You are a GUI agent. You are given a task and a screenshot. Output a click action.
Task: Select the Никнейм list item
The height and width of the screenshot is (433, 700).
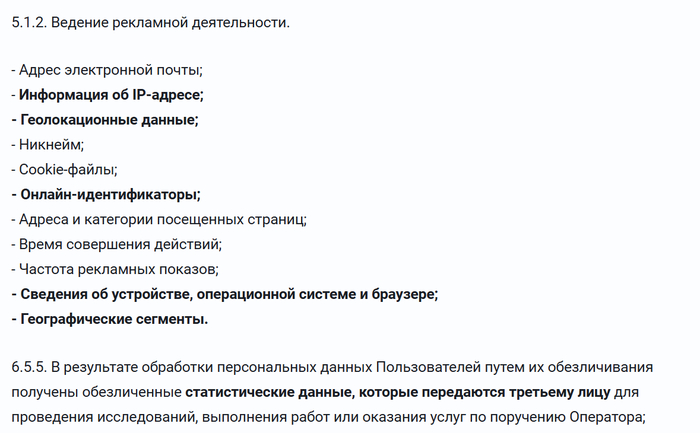click(48, 145)
